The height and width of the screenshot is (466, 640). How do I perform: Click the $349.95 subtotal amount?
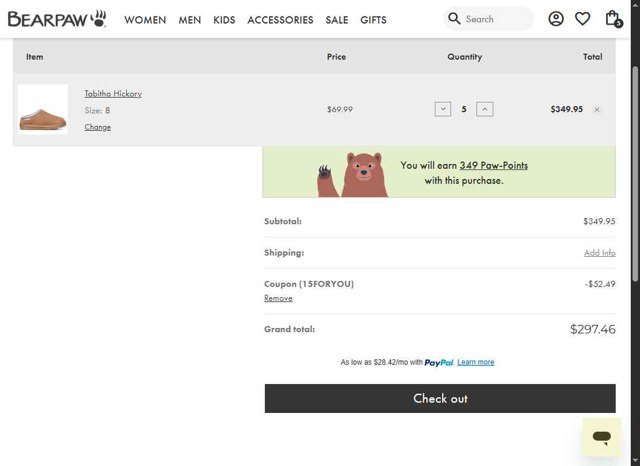point(599,221)
